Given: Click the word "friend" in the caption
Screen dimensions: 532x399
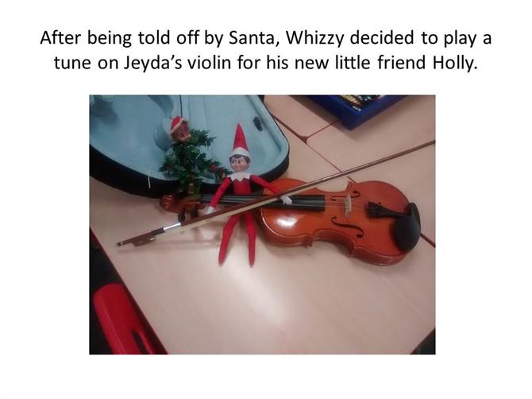Looking at the screenshot, I should pos(401,63).
